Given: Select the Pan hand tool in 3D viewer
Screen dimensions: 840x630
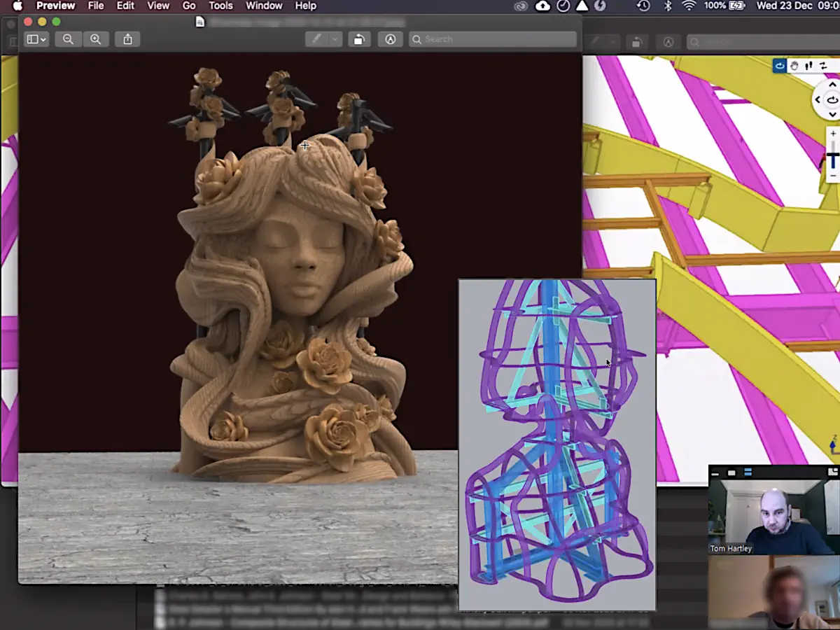Looking at the screenshot, I should pyautogui.click(x=794, y=66).
